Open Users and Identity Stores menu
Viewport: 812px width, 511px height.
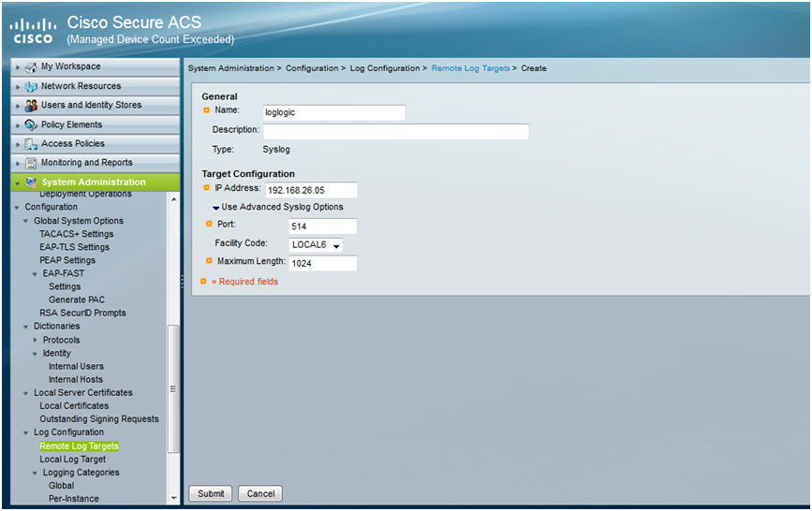pyautogui.click(x=96, y=105)
